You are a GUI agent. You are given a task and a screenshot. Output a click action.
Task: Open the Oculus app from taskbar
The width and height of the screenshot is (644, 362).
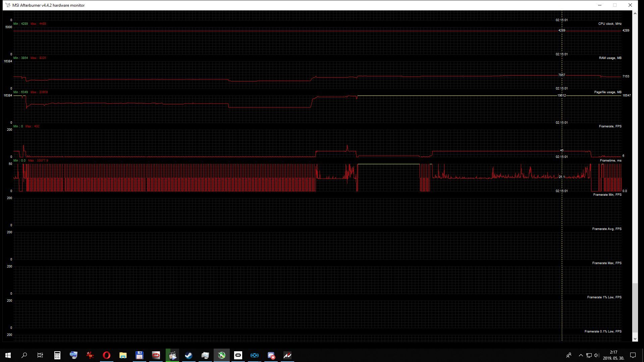238,355
